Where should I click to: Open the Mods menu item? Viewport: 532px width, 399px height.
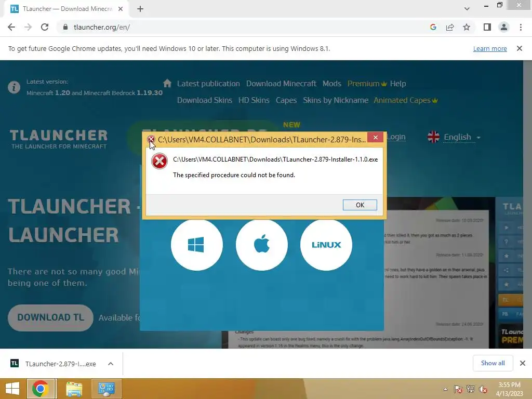tap(332, 84)
